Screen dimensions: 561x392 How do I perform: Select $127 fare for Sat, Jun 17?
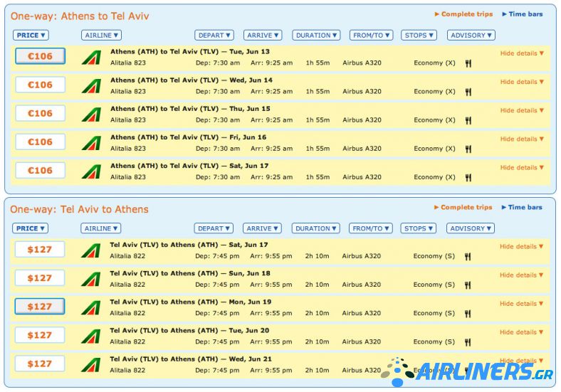[40, 249]
